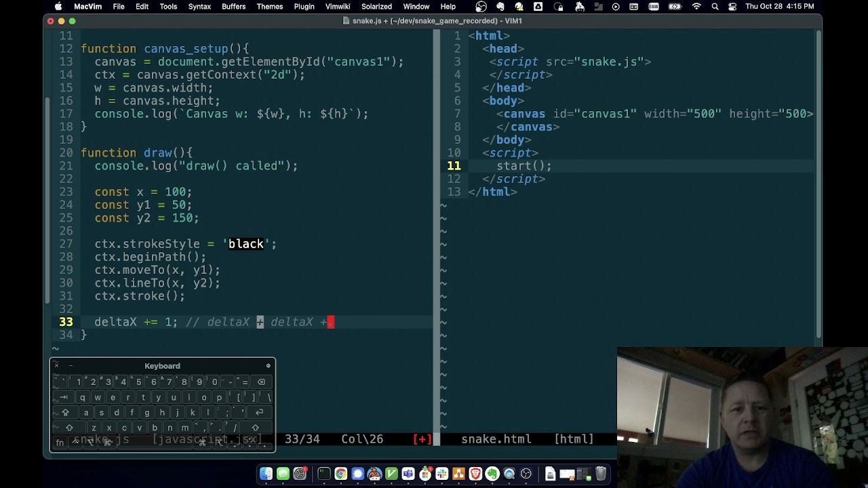Open the Edit menu
868x488 pixels.
pyautogui.click(x=142, y=6)
